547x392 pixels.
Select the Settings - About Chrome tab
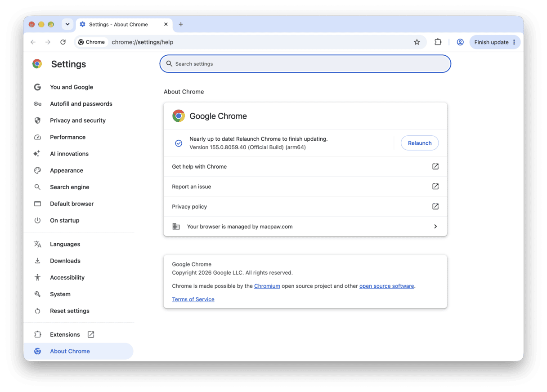tap(124, 24)
